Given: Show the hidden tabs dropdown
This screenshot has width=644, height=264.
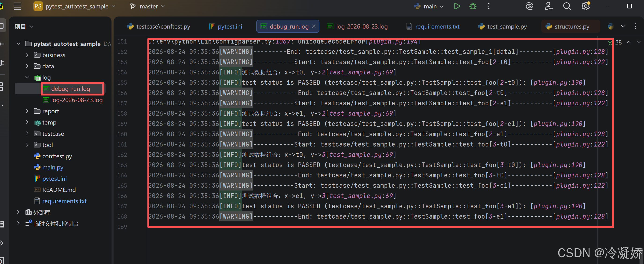Looking at the screenshot, I should pyautogui.click(x=623, y=26).
